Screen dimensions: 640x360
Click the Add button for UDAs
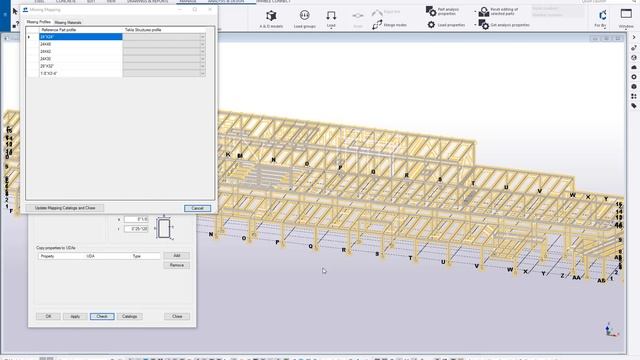[177, 256]
